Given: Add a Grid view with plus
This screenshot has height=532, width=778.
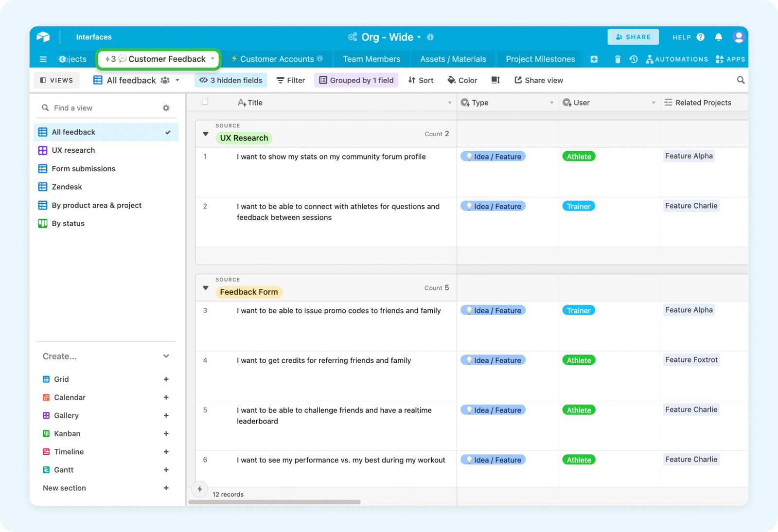Looking at the screenshot, I should click(166, 379).
